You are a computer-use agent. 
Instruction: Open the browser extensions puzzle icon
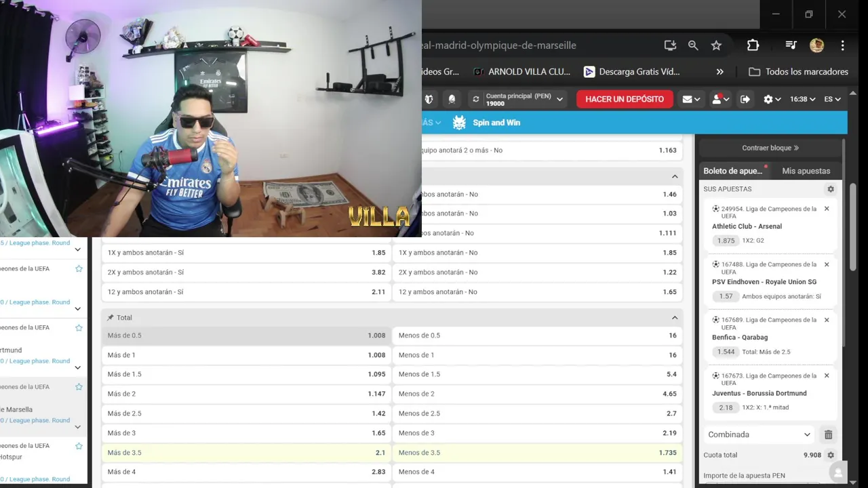point(753,45)
